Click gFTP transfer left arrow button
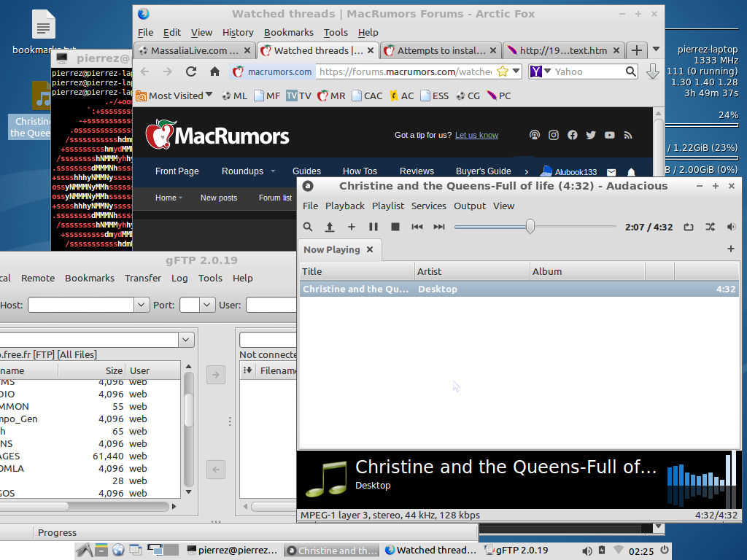747x560 pixels. 216,470
